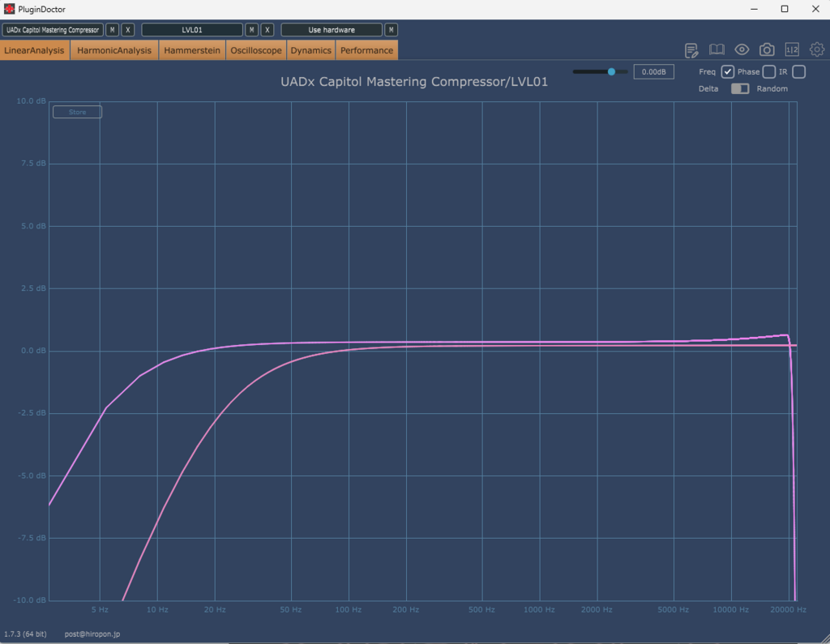
Task: Click the Delta label
Action: pyautogui.click(x=708, y=89)
